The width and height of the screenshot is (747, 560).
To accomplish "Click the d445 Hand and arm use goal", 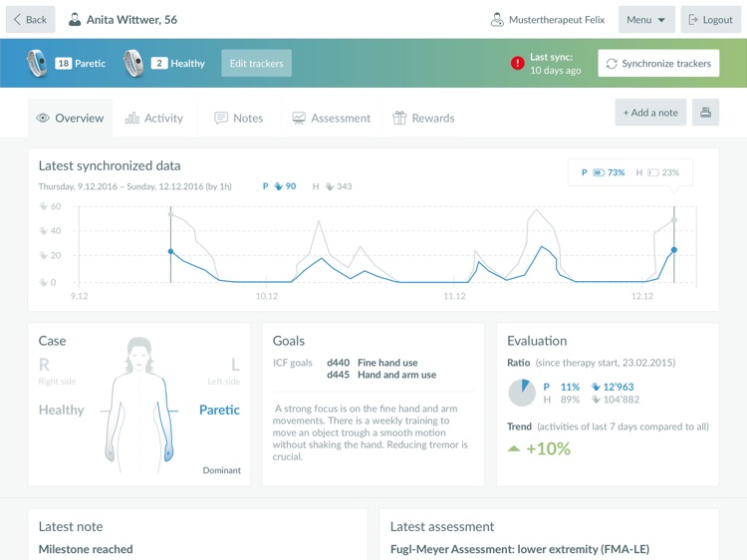I will pos(381,375).
